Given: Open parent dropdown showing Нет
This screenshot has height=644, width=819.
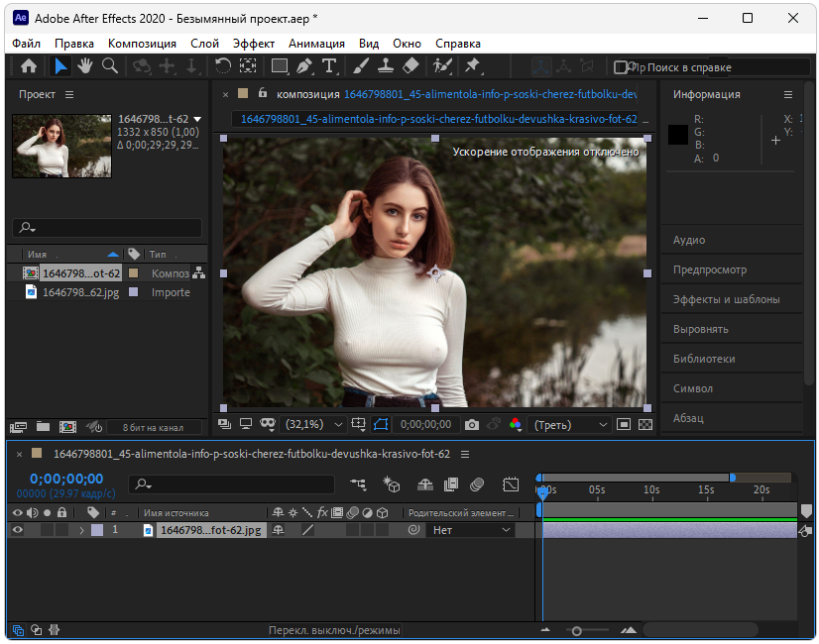Looking at the screenshot, I should 471,530.
